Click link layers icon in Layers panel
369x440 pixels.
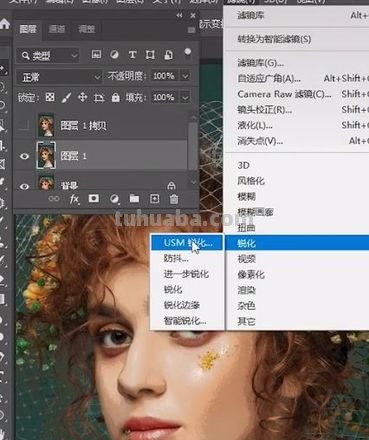pyautogui.click(x=54, y=199)
